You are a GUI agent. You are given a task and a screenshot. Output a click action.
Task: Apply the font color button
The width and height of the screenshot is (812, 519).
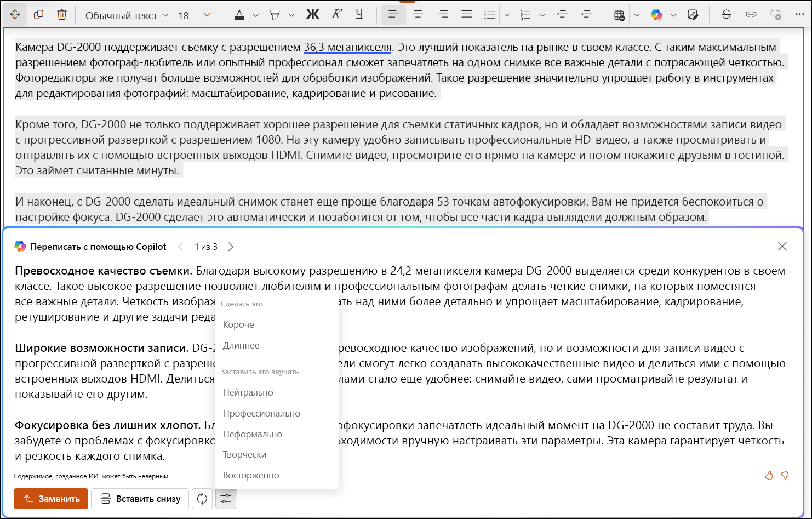coord(239,15)
